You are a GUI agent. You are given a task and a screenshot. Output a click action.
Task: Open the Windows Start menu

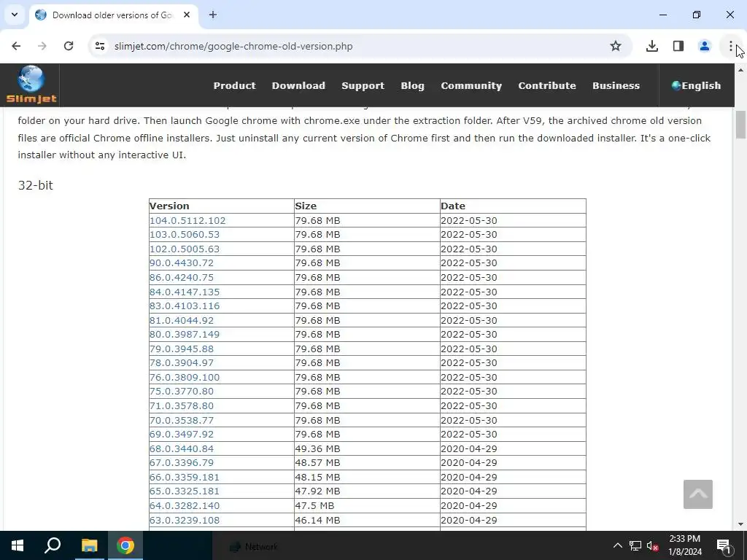pos(18,545)
